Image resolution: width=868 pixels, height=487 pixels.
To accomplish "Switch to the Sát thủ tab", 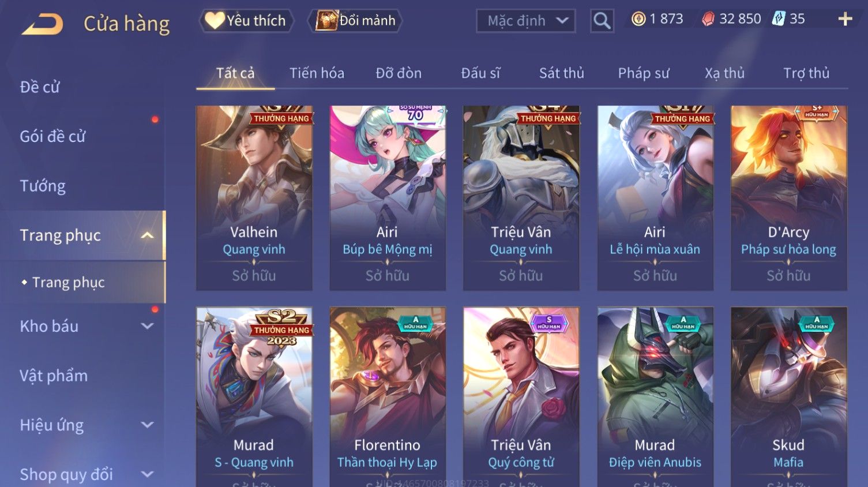I will click(x=561, y=73).
